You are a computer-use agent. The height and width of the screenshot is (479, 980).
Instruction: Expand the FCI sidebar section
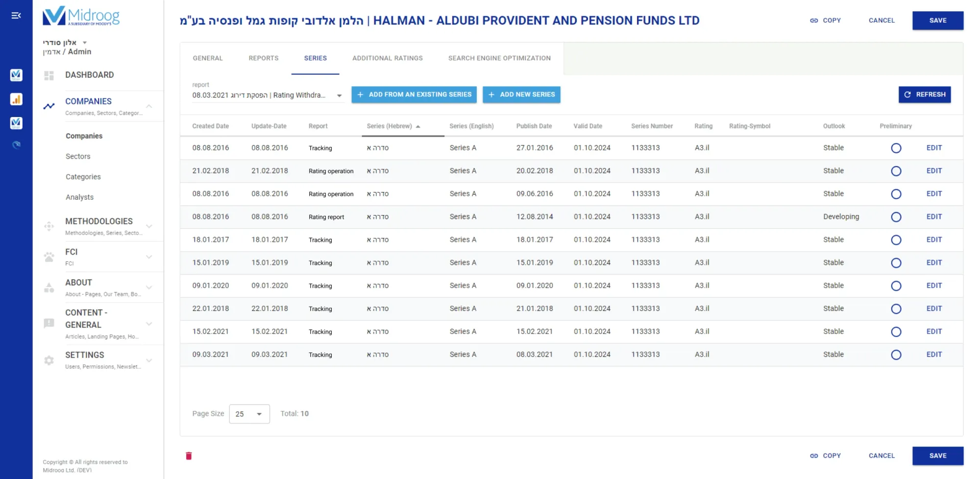(149, 257)
